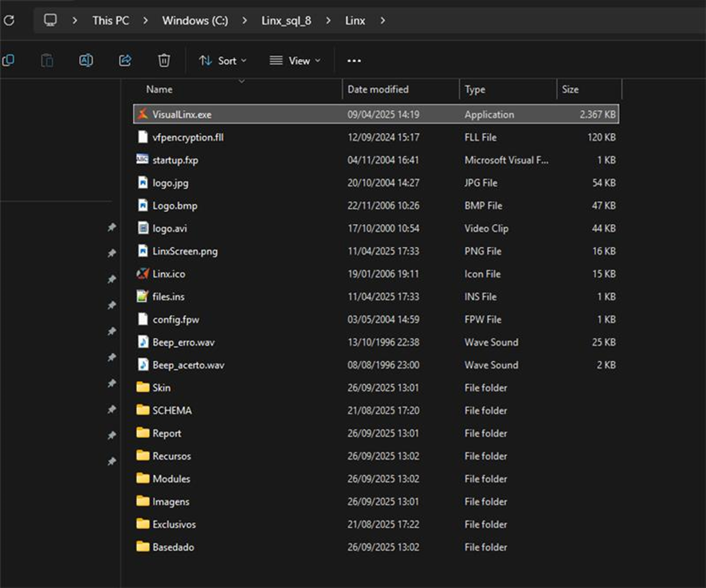
Task: Select the SCHEMA folder
Action: (171, 411)
